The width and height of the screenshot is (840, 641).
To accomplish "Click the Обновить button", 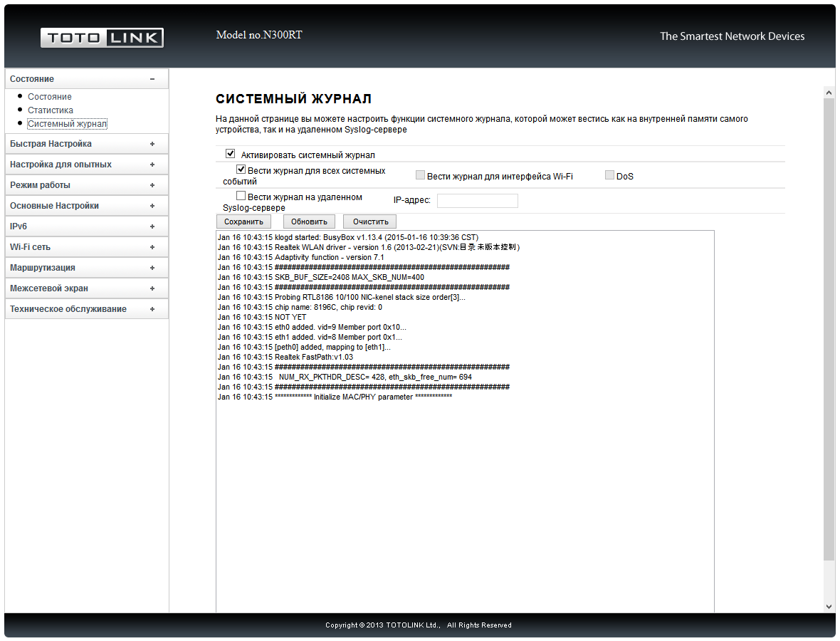I will [x=309, y=222].
